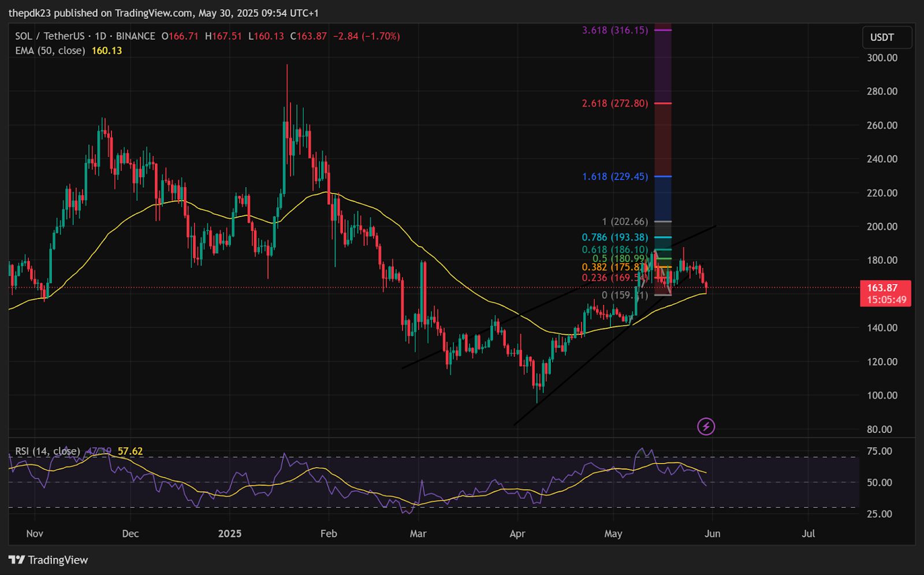Click the Jun label on time axis
Image resolution: width=924 pixels, height=575 pixels.
coord(712,533)
